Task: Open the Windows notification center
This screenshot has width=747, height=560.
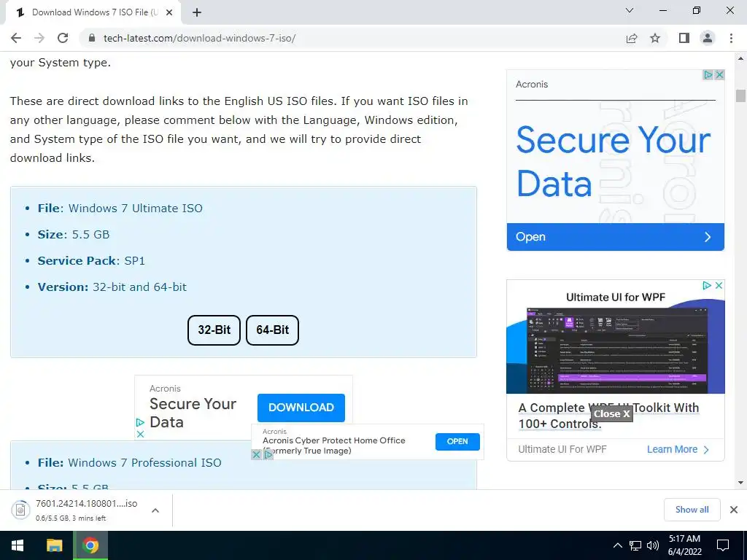Action: coord(723,545)
